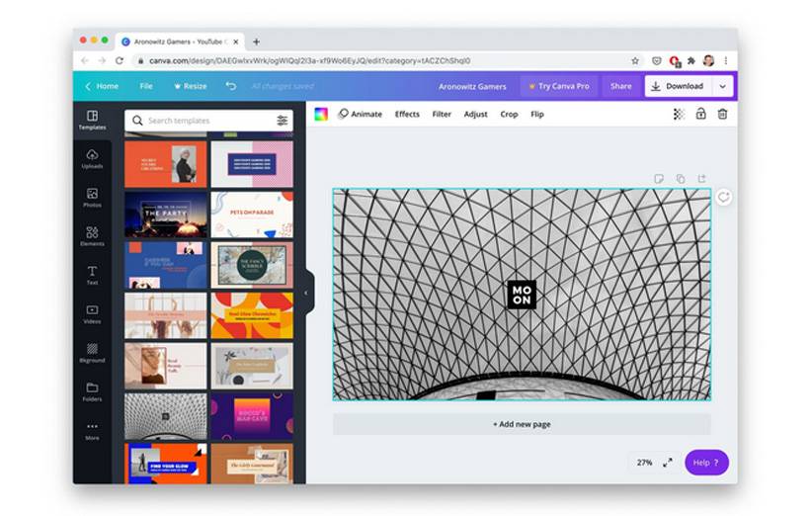Select the orange template with woman photo
The height and width of the screenshot is (516, 812).
coord(166,164)
